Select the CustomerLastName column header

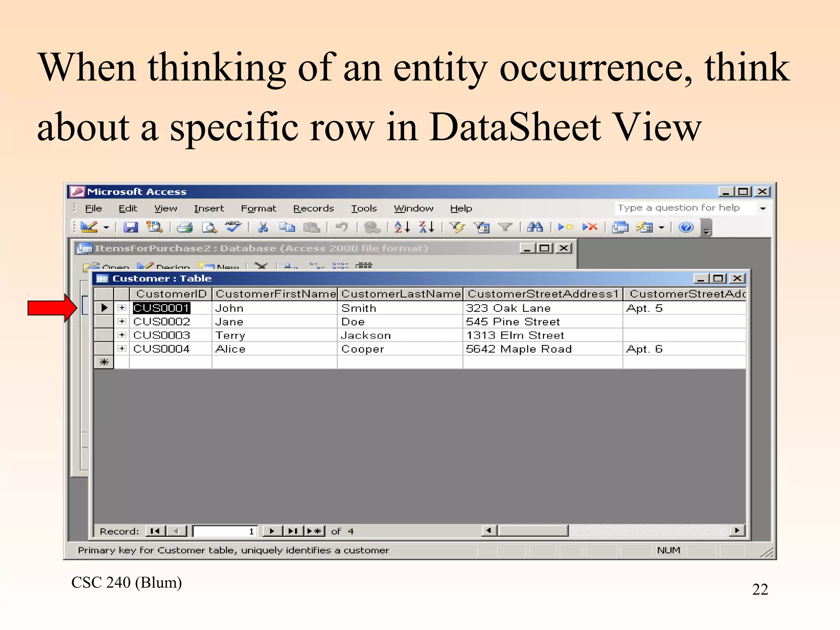(400, 294)
